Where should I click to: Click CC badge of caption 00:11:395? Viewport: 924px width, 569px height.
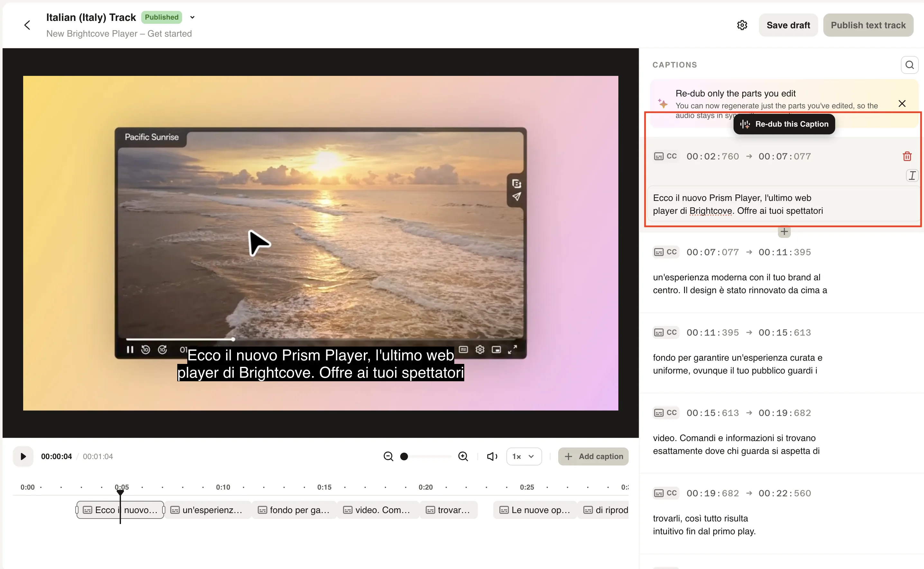coord(665,332)
